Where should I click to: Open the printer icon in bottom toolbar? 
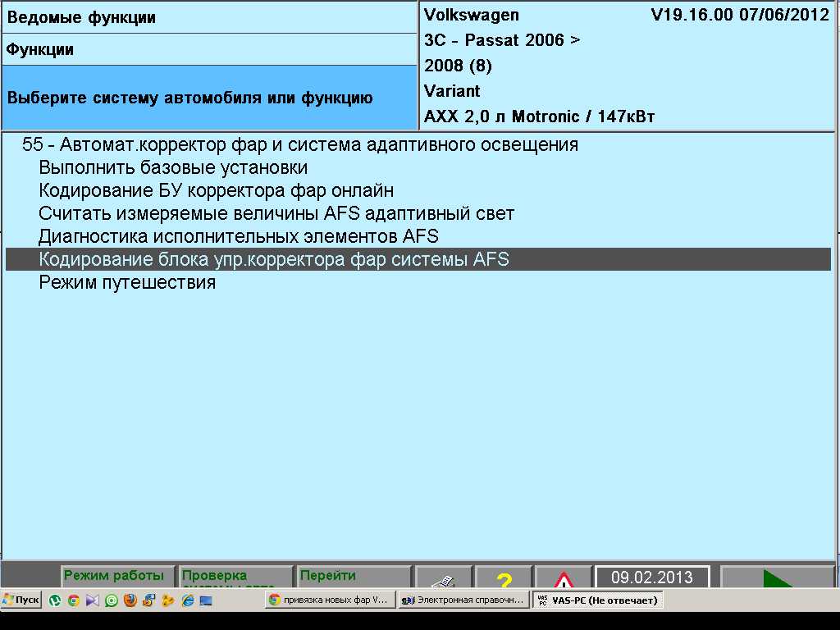point(444,577)
